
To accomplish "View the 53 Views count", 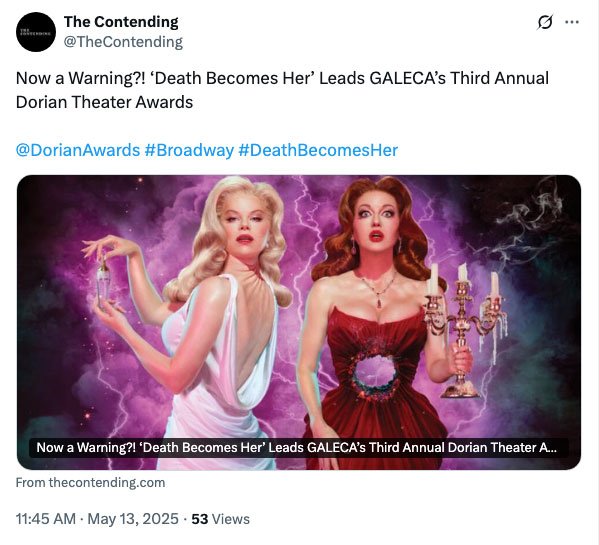I will pyautogui.click(x=220, y=519).
